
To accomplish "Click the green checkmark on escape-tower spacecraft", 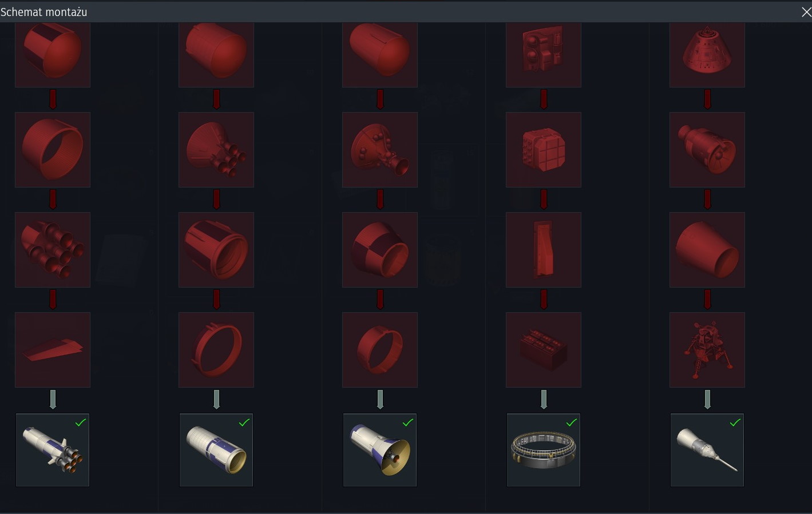I will click(735, 423).
